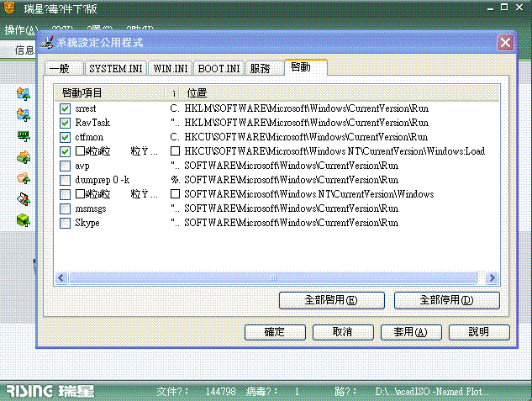Image resolution: width=532 pixels, height=401 pixels.
Task: Click the download-map icon in Rising sidebar
Action: coord(24,115)
